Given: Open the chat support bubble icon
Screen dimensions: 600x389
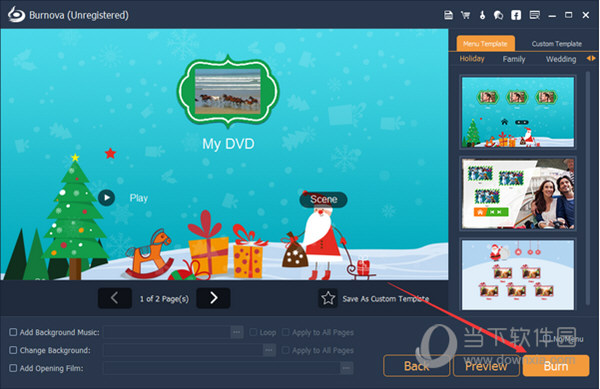Looking at the screenshot, I should point(498,15).
